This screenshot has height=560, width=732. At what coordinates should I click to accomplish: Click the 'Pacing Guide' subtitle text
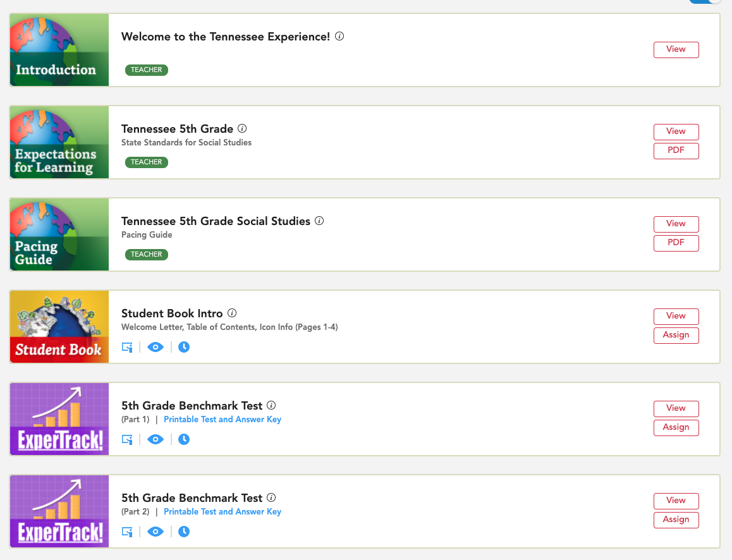(x=147, y=234)
